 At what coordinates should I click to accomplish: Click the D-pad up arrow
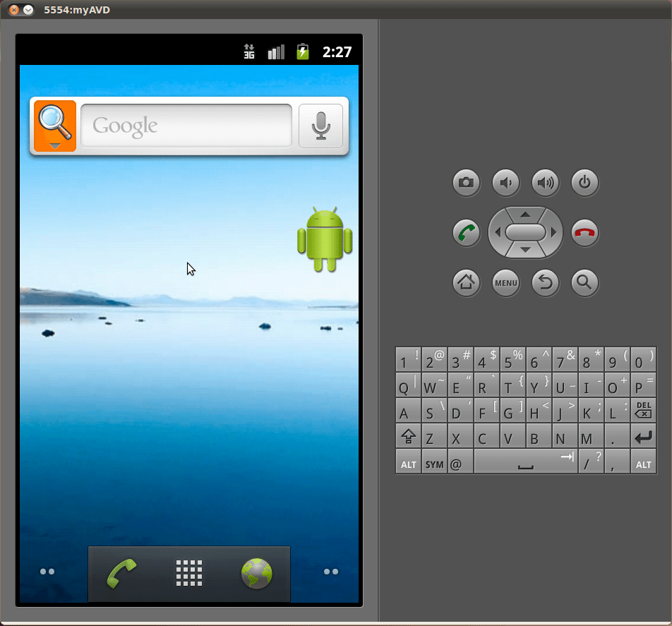click(525, 215)
